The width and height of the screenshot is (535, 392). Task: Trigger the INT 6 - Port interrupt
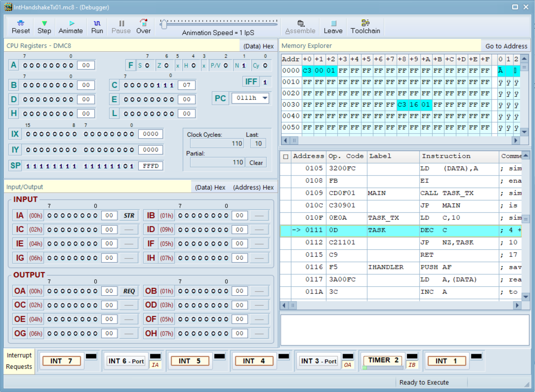pyautogui.click(x=126, y=361)
